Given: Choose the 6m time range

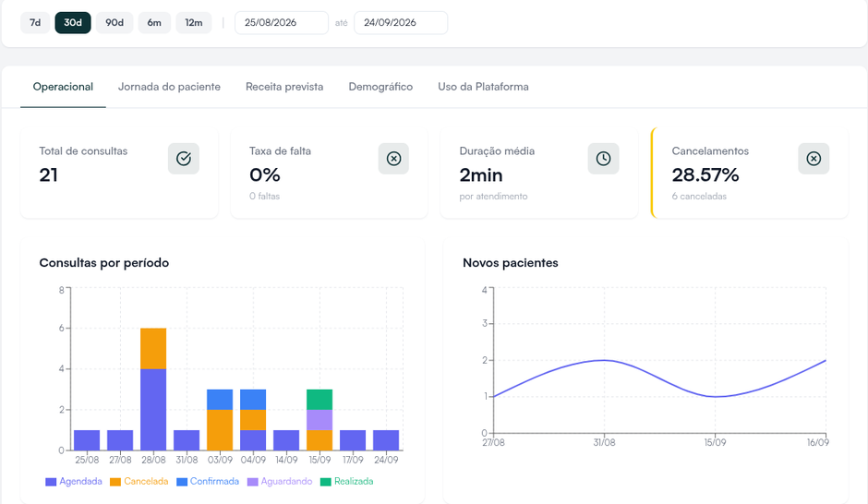Looking at the screenshot, I should (154, 23).
